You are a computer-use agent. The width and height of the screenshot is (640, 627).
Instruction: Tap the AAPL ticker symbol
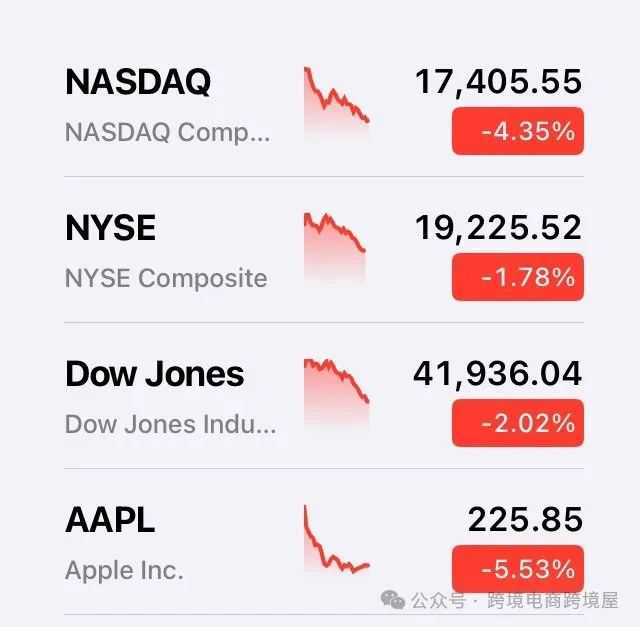click(x=110, y=520)
